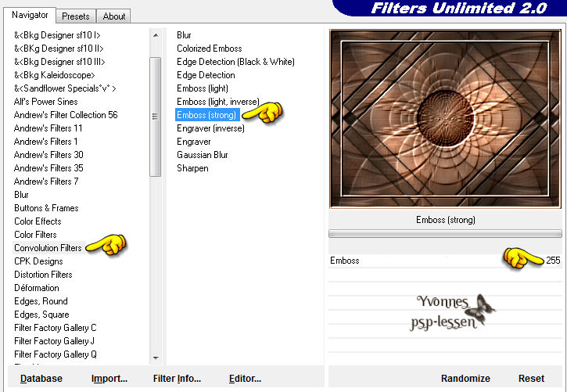
Task: Click the category list scrollbar thumb
Action: (155, 117)
